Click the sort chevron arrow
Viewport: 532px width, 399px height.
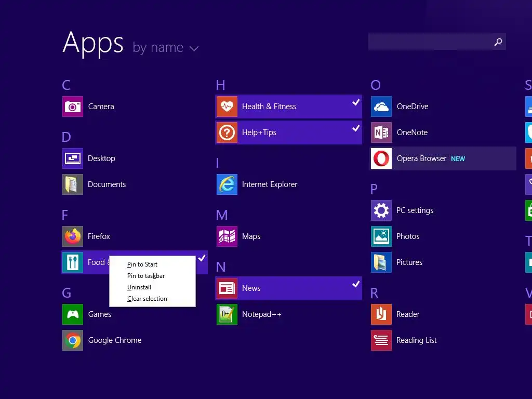click(194, 48)
